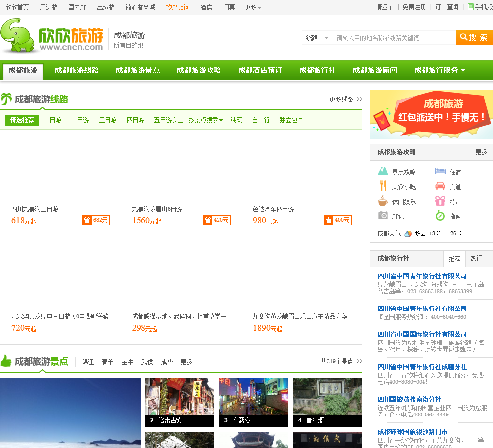Focus the destination keyword search field
The width and height of the screenshot is (493, 448).
(x=394, y=38)
